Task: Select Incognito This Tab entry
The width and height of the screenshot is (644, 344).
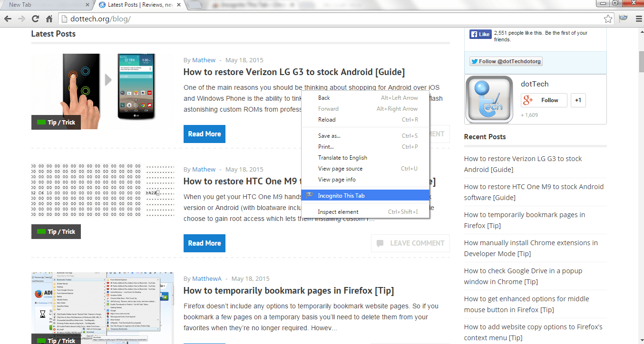Action: [365, 196]
